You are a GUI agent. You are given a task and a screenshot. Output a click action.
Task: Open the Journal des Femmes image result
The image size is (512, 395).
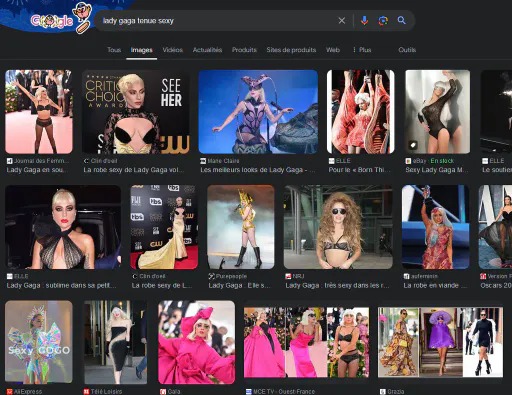coord(39,112)
